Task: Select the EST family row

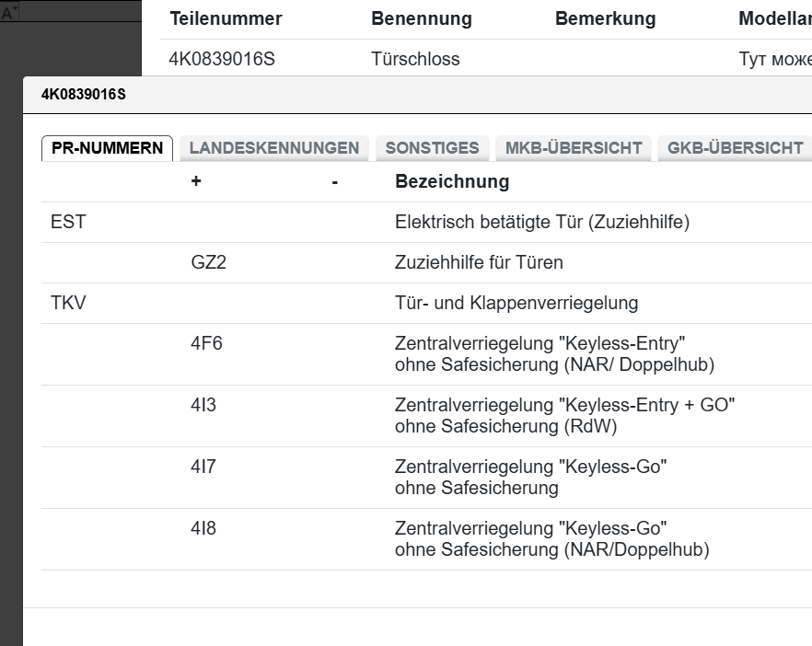Action: point(68,223)
